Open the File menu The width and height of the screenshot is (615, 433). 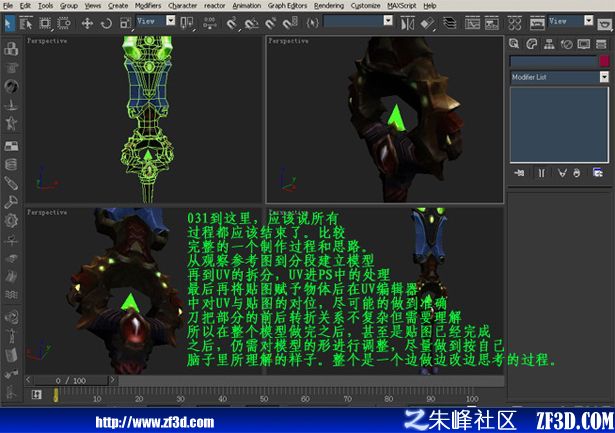pos(7,6)
